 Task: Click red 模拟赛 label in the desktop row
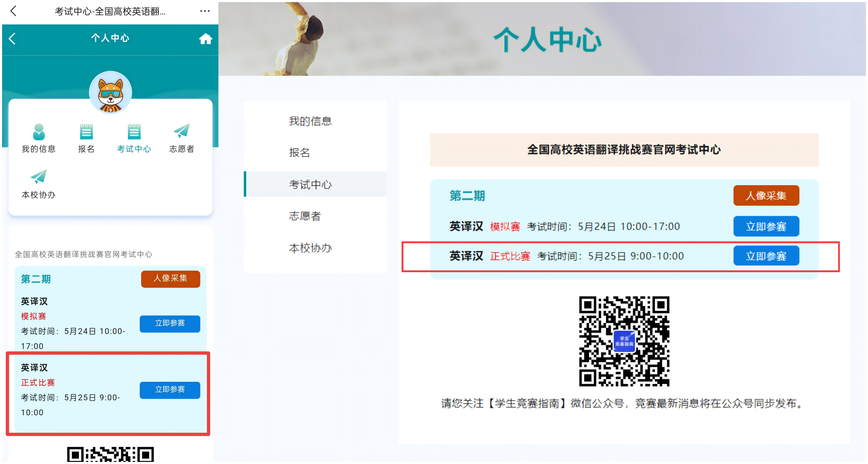coord(505,226)
